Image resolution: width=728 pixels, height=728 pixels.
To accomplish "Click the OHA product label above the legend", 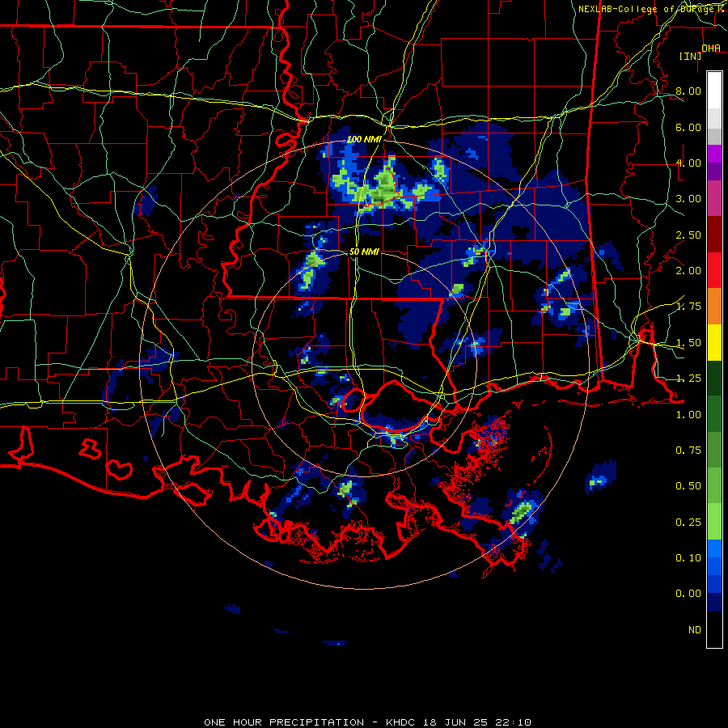I will tap(711, 49).
